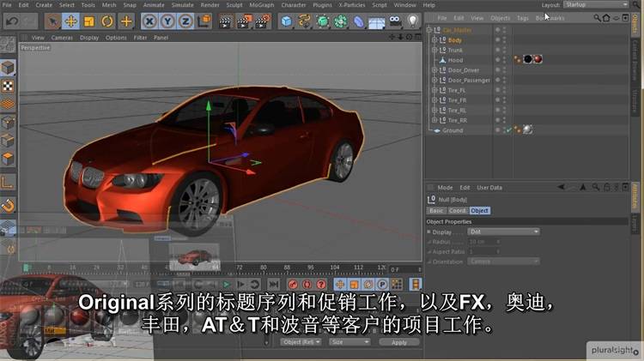Open the Layout Startup dropdown

(x=596, y=4)
